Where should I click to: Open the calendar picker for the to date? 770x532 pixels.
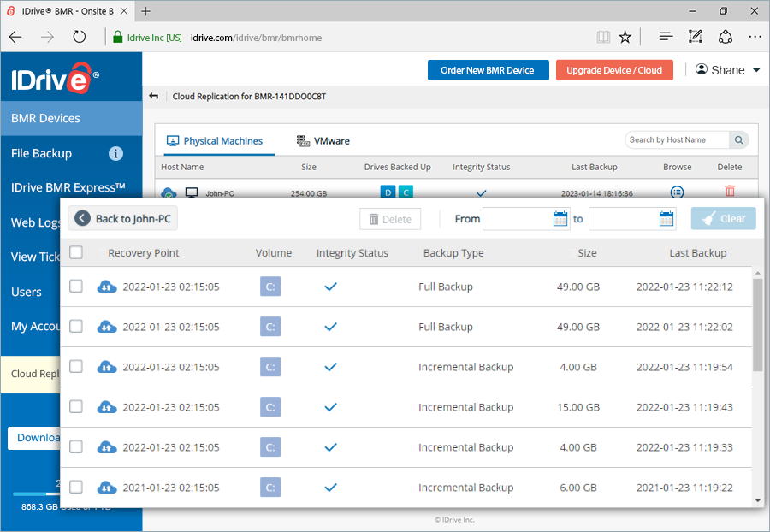(666, 218)
